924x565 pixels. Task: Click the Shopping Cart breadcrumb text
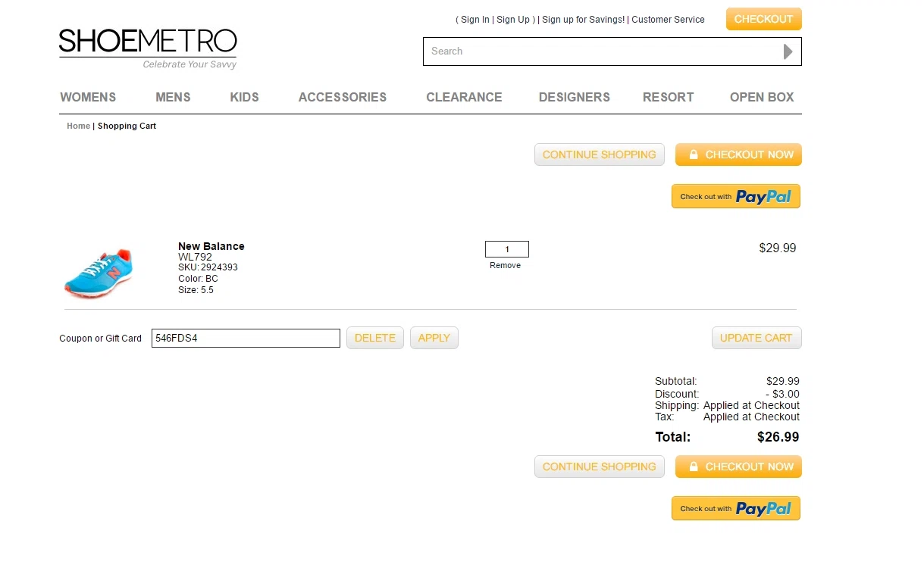(127, 126)
